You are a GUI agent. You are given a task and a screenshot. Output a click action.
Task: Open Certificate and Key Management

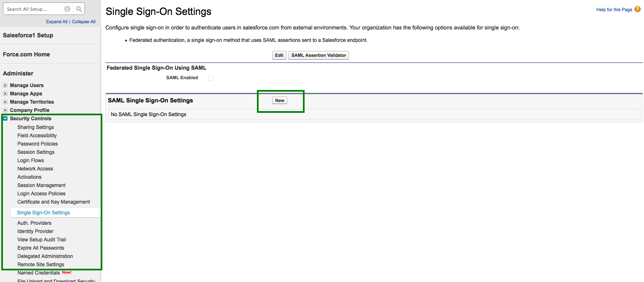pos(53,202)
